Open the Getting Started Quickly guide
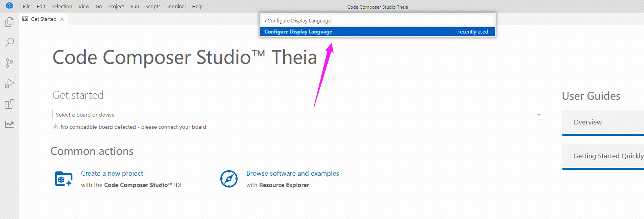The image size is (644, 219). coord(603,156)
